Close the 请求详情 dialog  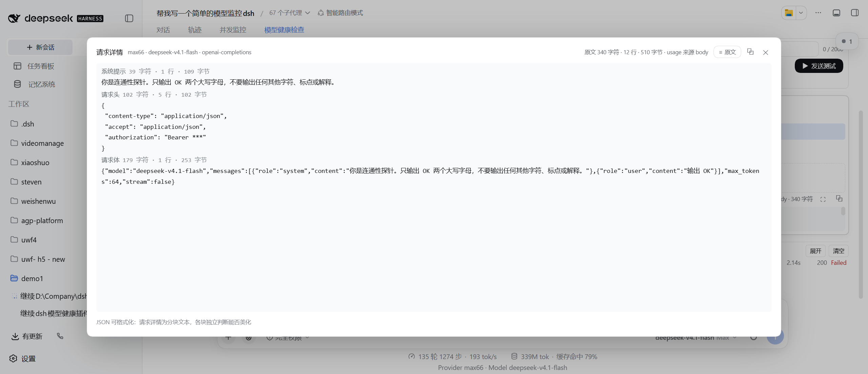(x=766, y=52)
